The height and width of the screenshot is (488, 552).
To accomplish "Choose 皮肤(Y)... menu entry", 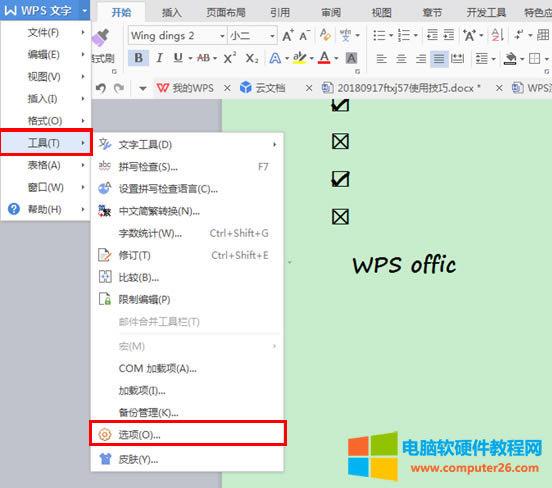I will point(187,459).
